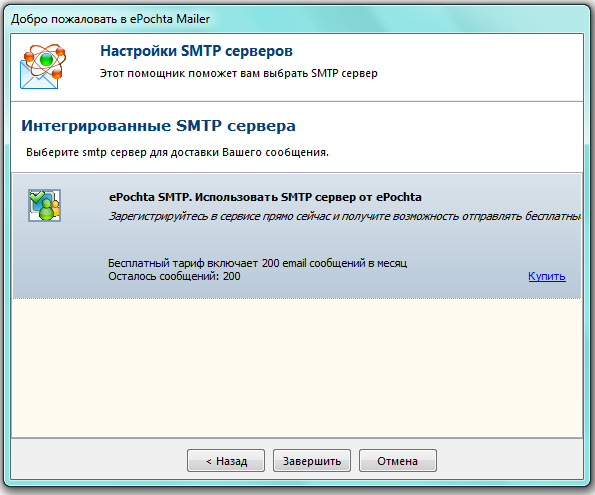Click the Бесплатный тариф info line

pyautogui.click(x=258, y=263)
